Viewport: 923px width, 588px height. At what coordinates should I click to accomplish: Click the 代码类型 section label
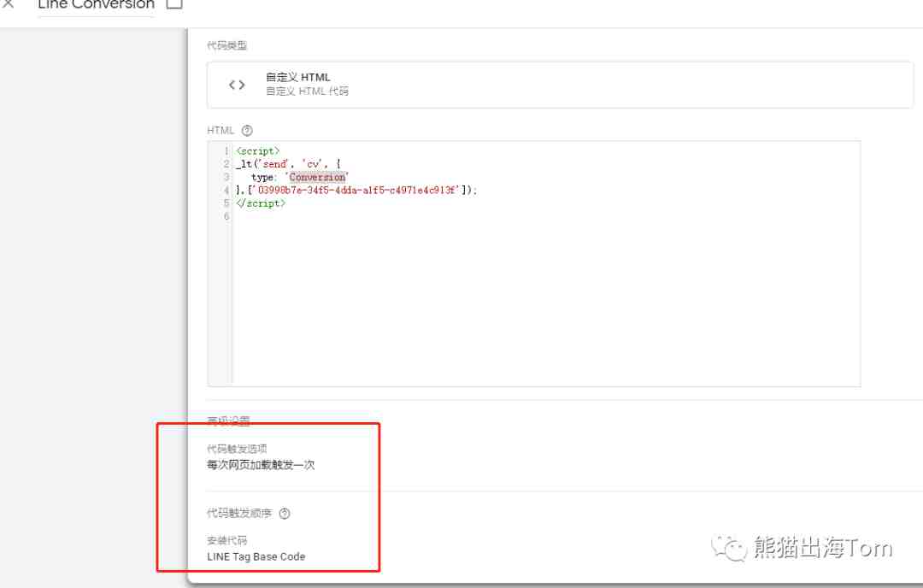point(226,46)
